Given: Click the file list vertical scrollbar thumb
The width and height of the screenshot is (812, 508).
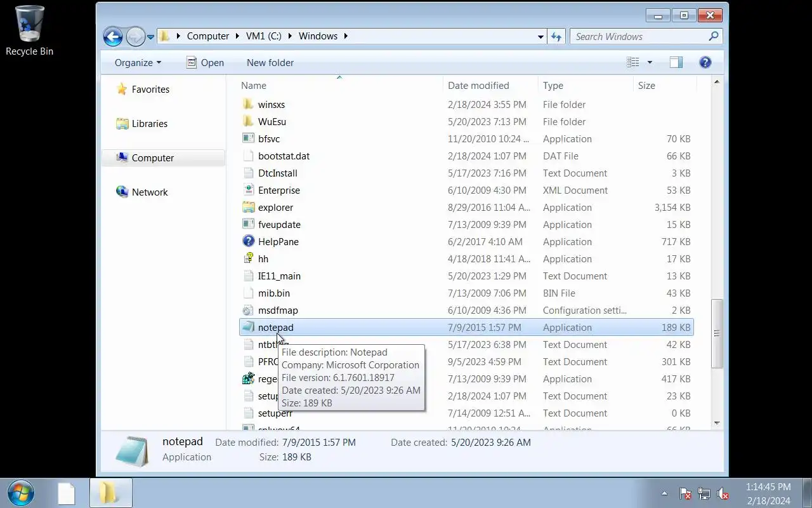Looking at the screenshot, I should [x=717, y=333].
